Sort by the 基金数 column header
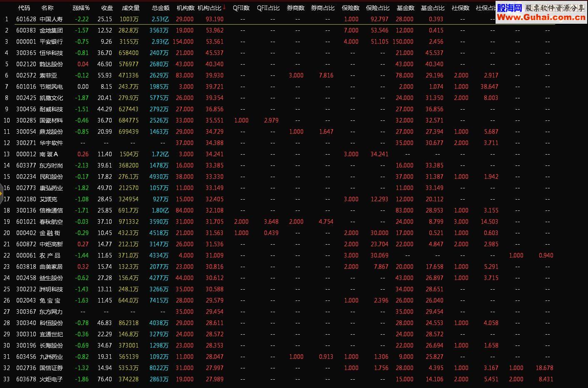The height and width of the screenshot is (388, 588). coord(406,8)
